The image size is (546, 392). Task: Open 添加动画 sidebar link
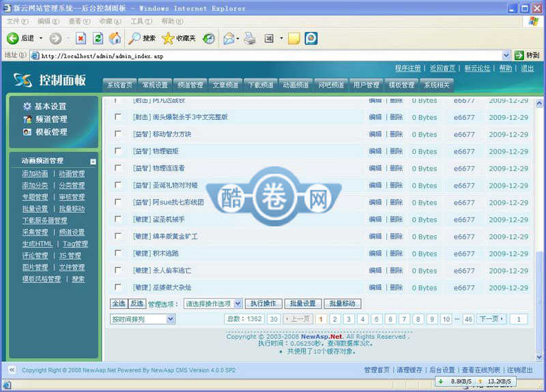(35, 174)
